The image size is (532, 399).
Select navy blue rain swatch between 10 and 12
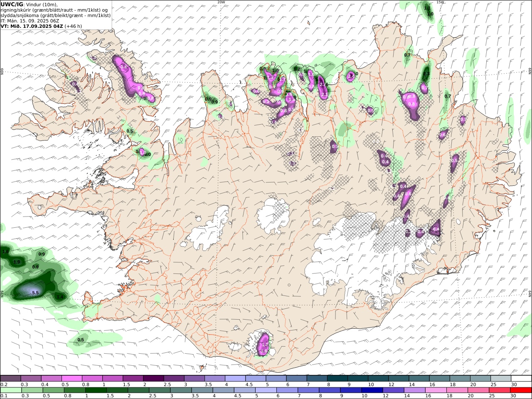[x=372, y=390]
